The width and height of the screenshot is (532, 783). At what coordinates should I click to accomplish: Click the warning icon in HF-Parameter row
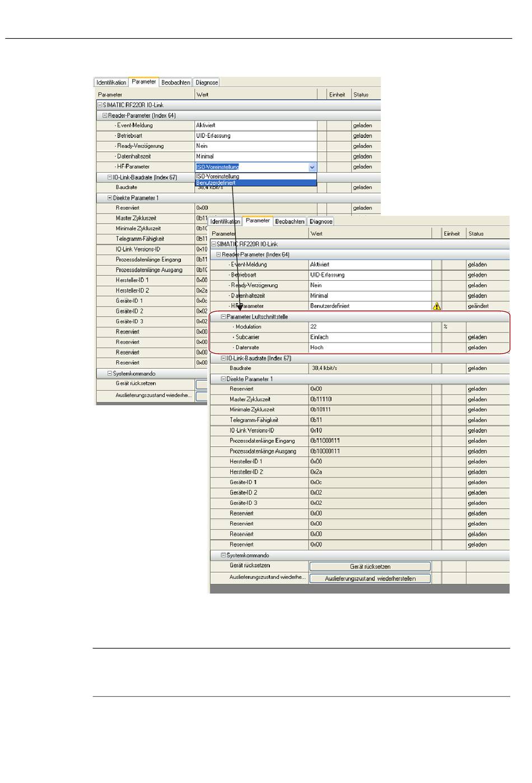point(436,306)
